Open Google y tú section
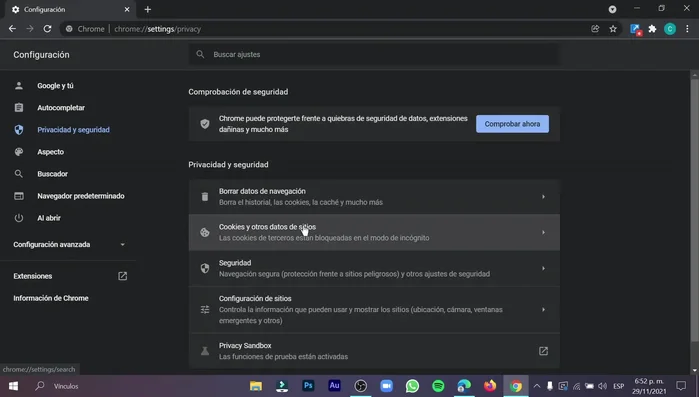The image size is (699, 397). pos(55,86)
